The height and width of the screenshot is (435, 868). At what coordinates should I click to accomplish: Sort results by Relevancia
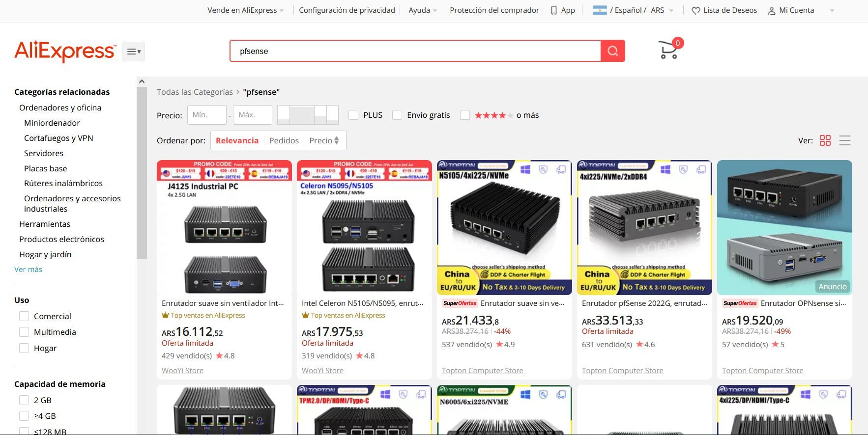(x=237, y=140)
